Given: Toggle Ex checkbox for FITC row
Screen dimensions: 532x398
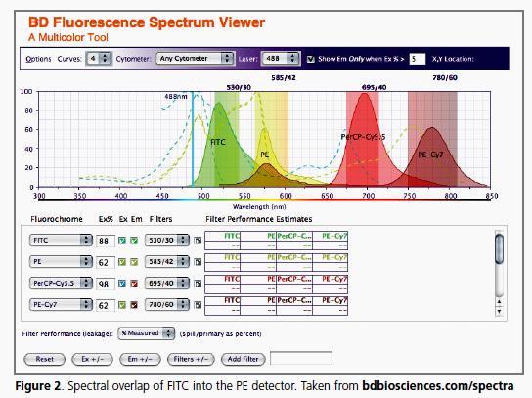Looking at the screenshot, I should coord(122,241).
